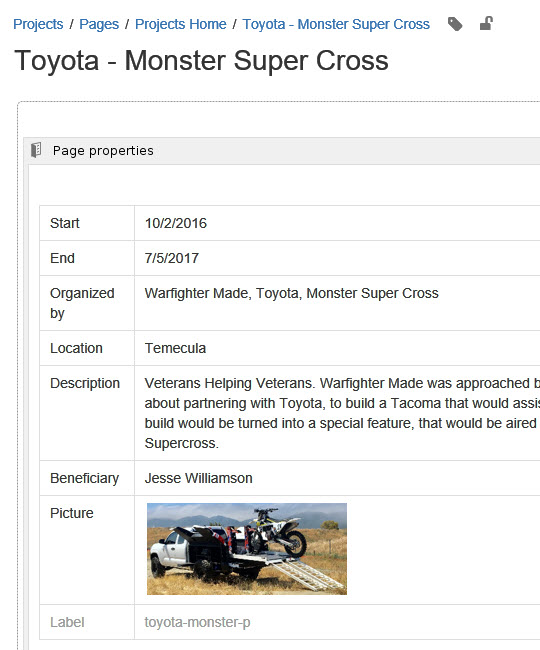Select the Page properties macro header
Image resolution: width=540 pixels, height=650 pixels.
click(282, 150)
